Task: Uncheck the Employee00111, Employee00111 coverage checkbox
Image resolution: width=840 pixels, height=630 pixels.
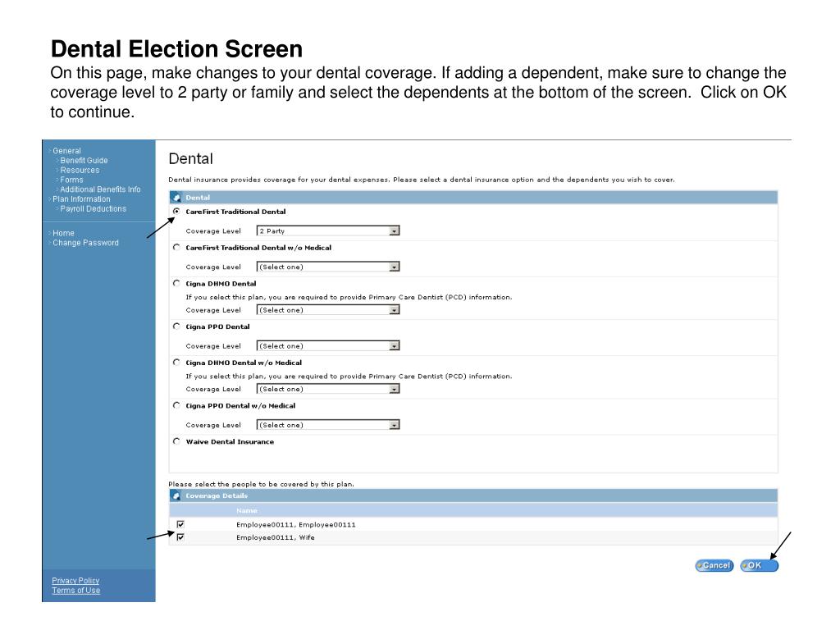Action: [180, 524]
